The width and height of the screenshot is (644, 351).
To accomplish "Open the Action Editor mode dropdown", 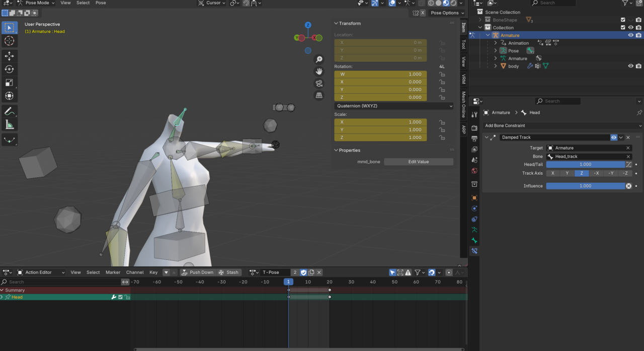I will tap(41, 272).
